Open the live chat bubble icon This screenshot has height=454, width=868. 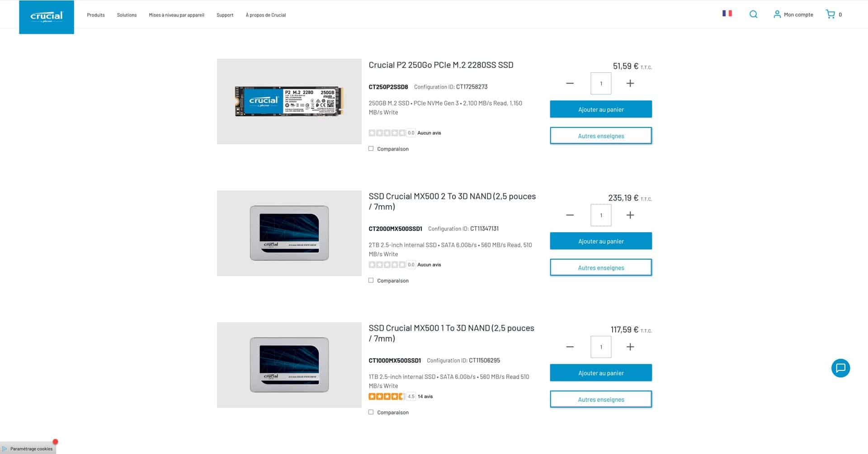click(x=840, y=368)
